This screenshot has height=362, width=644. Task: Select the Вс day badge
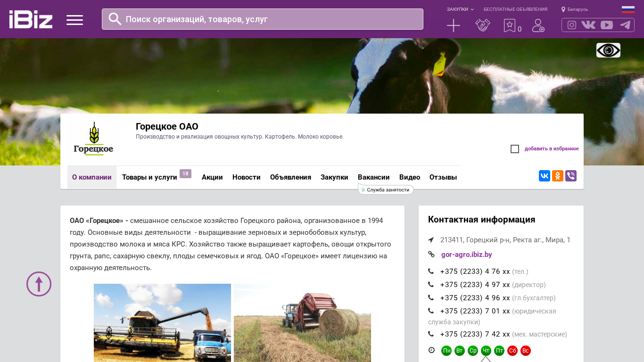(526, 351)
